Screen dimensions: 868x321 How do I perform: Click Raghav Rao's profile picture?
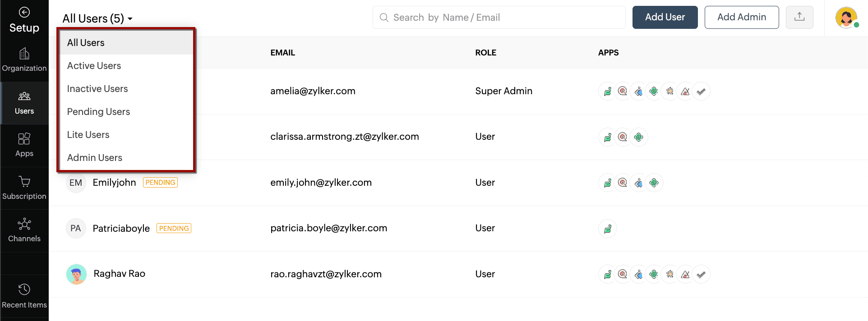pyautogui.click(x=76, y=274)
